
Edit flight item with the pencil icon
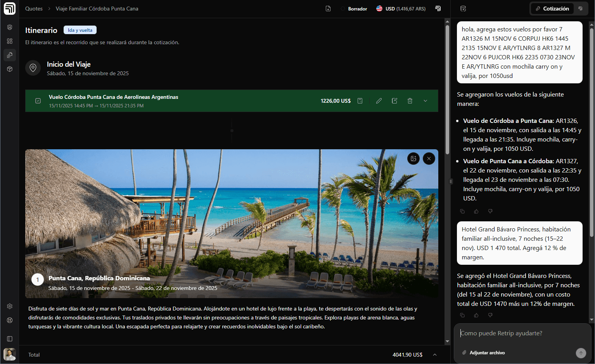coord(379,101)
